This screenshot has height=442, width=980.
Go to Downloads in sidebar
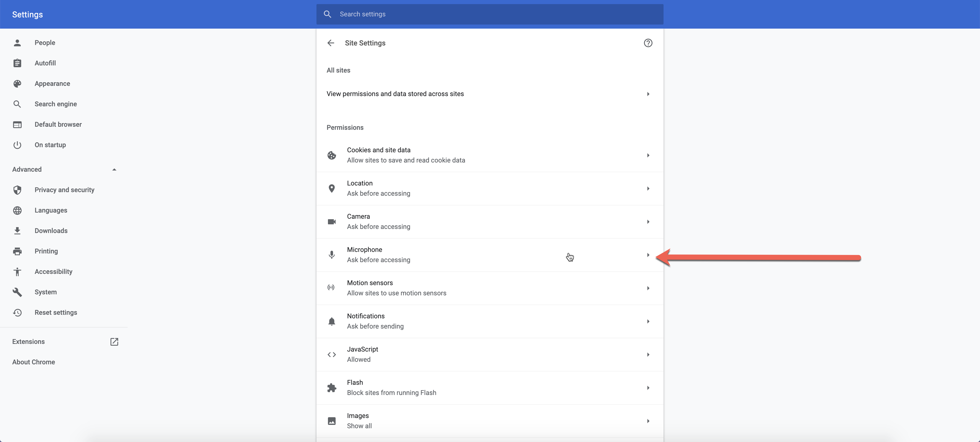[51, 231]
